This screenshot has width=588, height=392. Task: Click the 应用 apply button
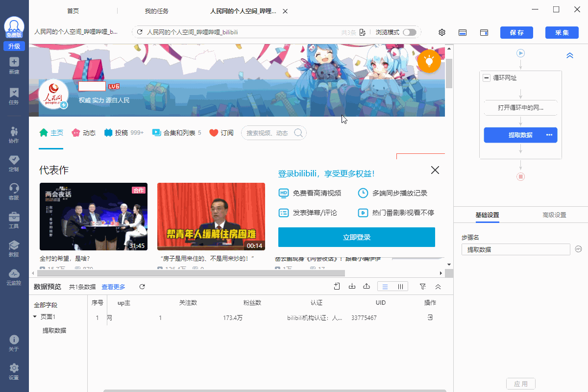pyautogui.click(x=521, y=384)
